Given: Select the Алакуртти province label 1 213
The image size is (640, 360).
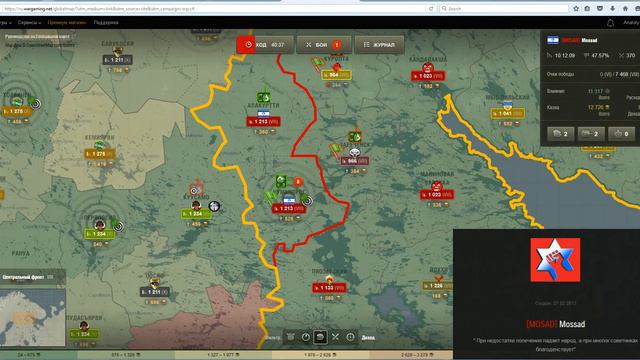Looking at the screenshot, I should [263, 122].
